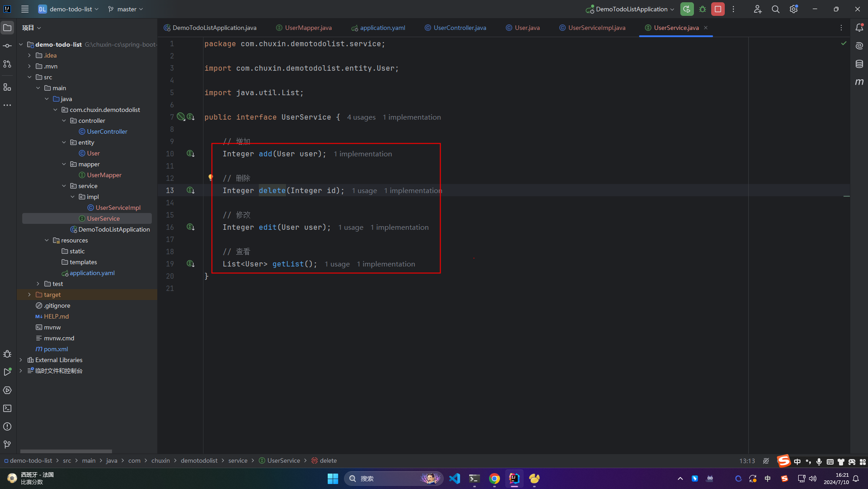Open the Problems tool window
The width and height of the screenshot is (868, 489).
tap(7, 426)
